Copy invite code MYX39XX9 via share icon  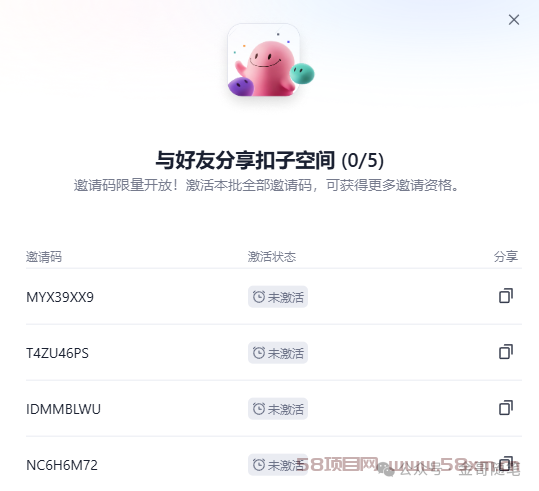(506, 296)
